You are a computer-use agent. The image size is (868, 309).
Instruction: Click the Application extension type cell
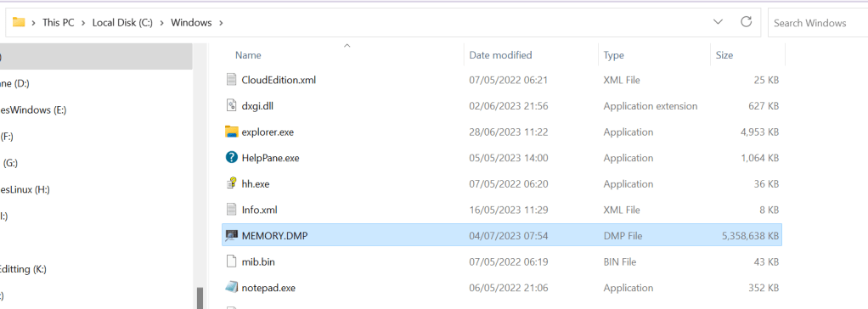(650, 106)
